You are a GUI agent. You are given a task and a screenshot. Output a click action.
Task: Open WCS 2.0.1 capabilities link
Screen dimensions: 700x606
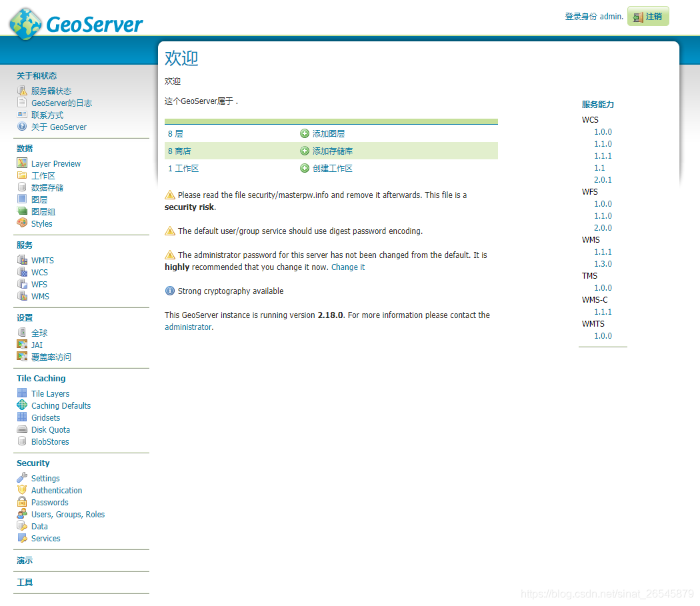(x=603, y=180)
